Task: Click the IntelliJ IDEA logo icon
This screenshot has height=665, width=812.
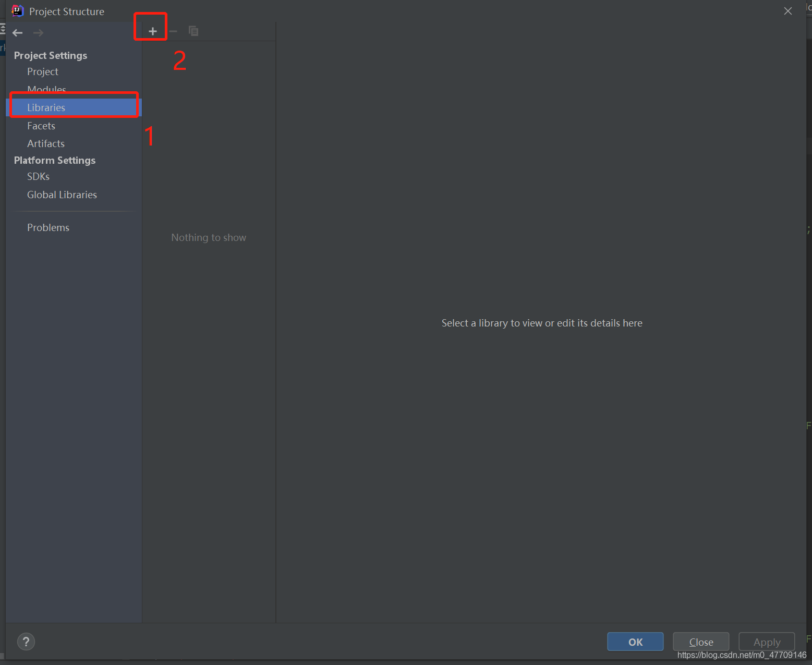Action: [x=18, y=11]
